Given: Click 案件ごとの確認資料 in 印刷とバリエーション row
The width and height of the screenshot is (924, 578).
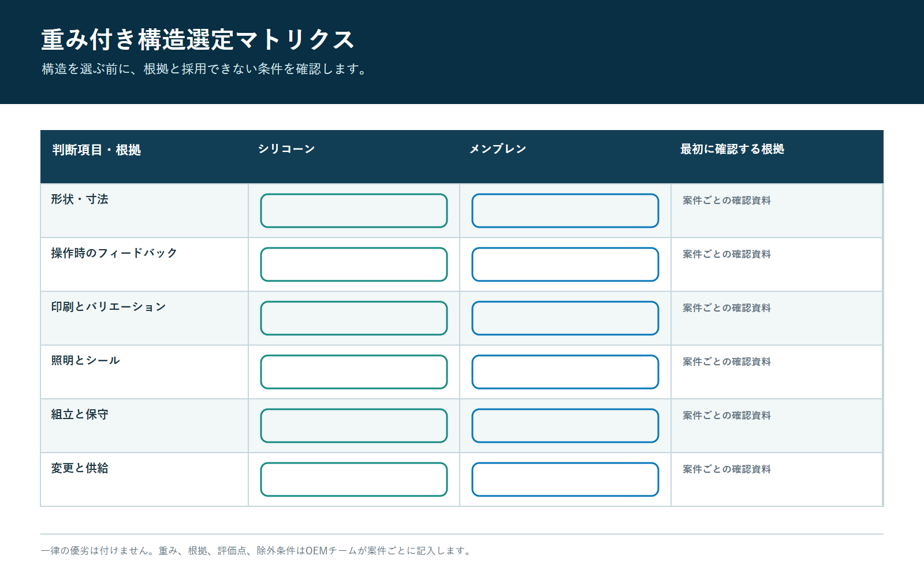Looking at the screenshot, I should coord(726,307).
